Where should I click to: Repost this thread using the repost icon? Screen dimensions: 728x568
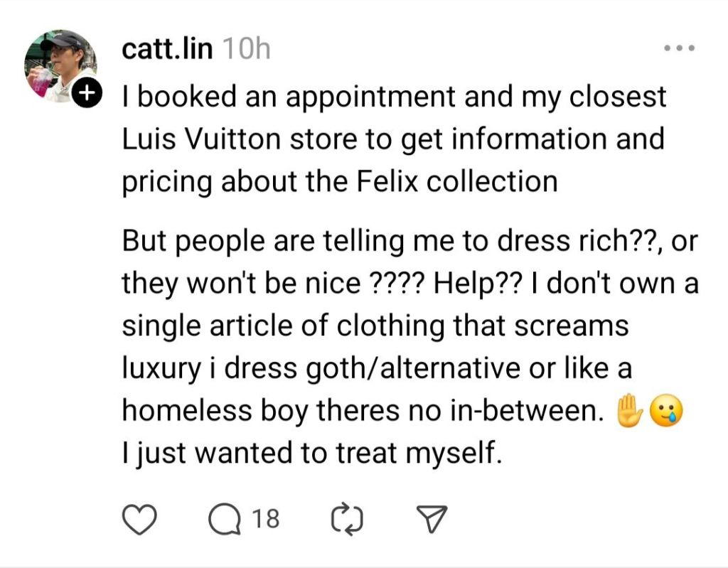coord(347,520)
